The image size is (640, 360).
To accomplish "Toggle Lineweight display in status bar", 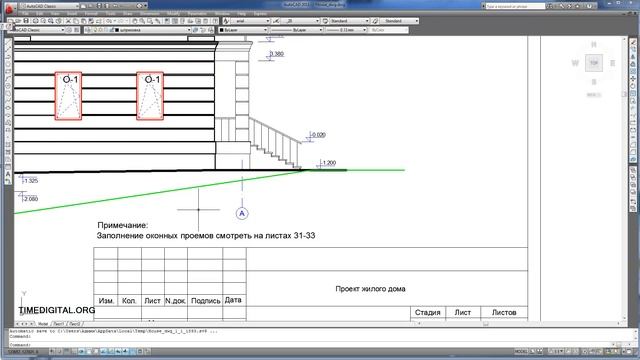I will coord(126,351).
